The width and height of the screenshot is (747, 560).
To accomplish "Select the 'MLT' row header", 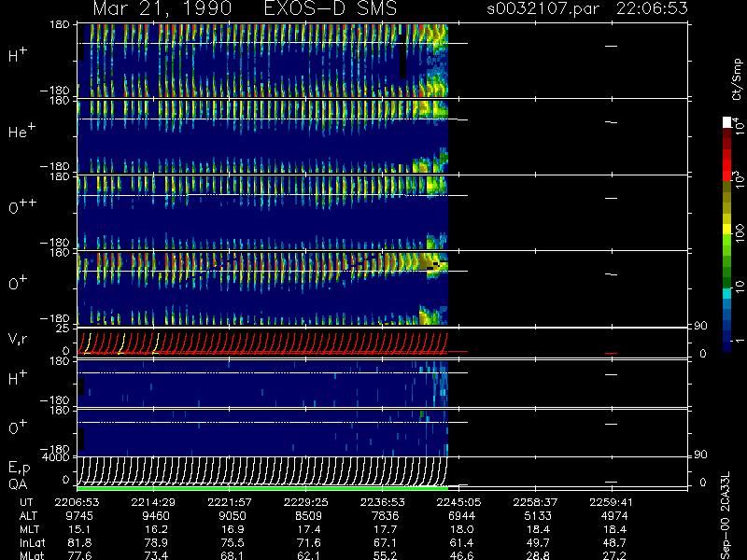I will (29, 529).
